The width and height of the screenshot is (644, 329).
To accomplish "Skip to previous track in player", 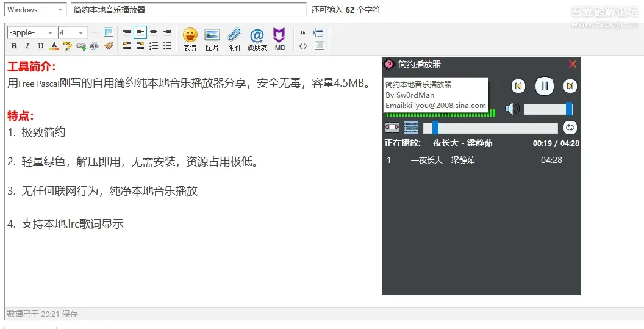I will (x=518, y=86).
